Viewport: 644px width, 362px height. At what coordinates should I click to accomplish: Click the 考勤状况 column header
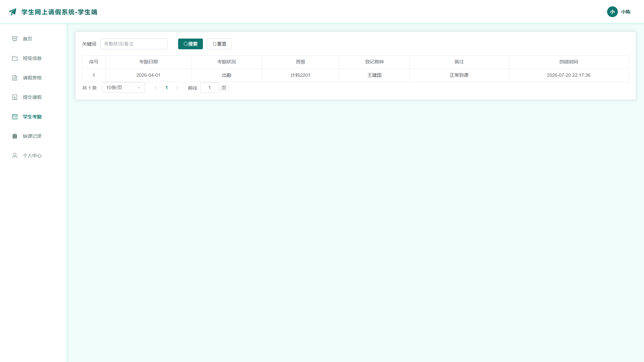[226, 62]
